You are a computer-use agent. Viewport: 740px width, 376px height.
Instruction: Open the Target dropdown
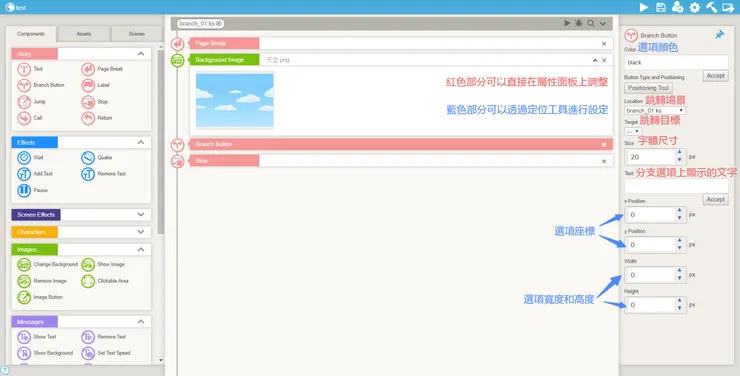coord(632,131)
